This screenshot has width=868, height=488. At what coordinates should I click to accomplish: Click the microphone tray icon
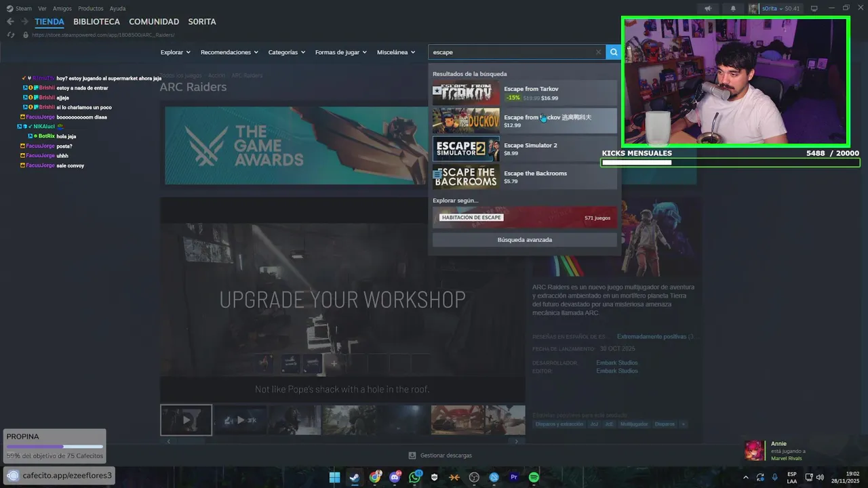[774, 477]
